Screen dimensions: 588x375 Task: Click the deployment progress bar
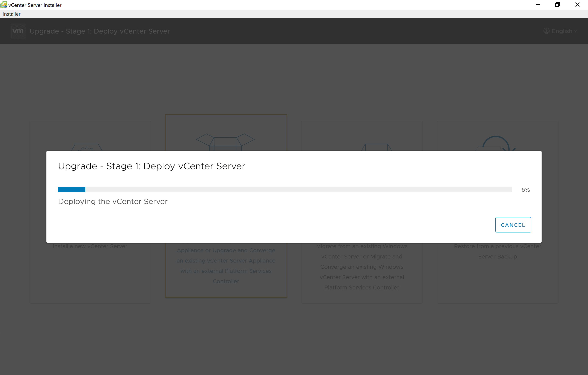coord(285,190)
